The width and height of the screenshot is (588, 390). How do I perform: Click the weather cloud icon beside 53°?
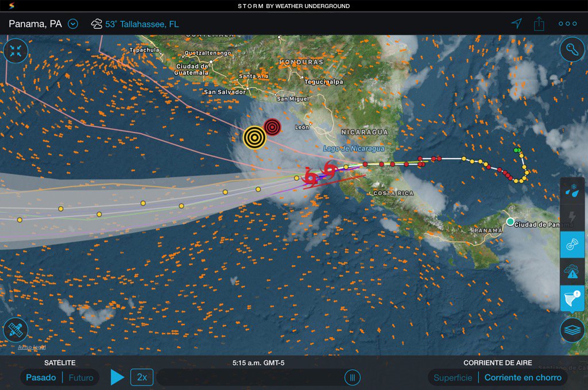[x=96, y=24]
